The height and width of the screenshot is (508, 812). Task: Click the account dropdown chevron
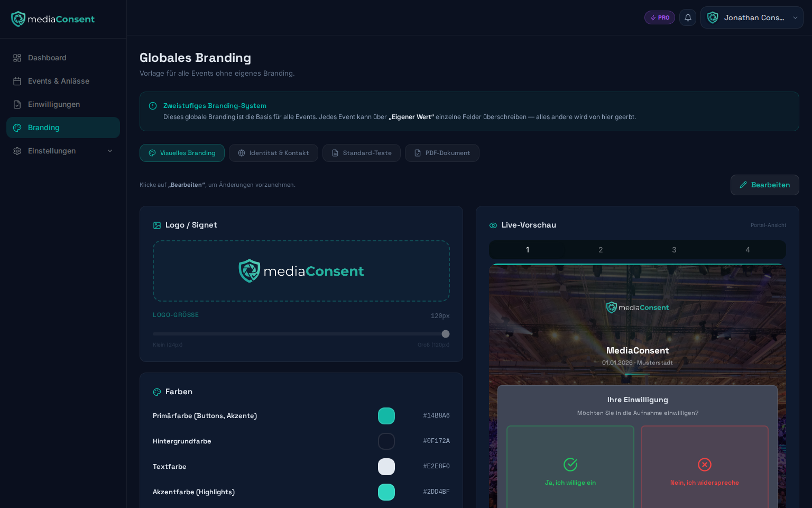pos(795,17)
